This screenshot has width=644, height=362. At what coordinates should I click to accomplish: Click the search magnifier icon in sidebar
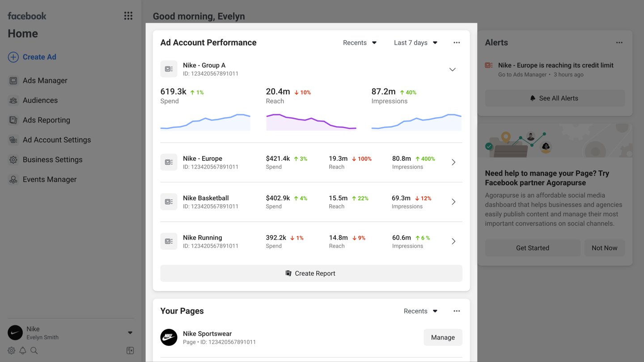coord(34,350)
